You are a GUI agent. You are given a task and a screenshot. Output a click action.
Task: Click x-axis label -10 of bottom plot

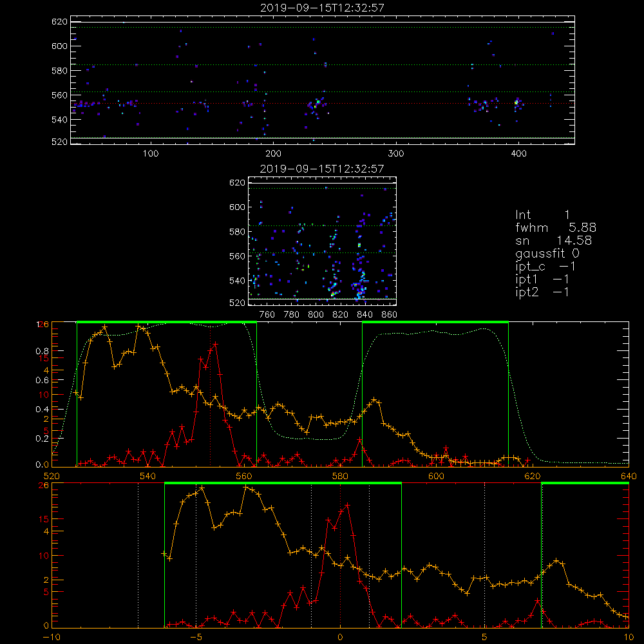[x=52, y=637]
